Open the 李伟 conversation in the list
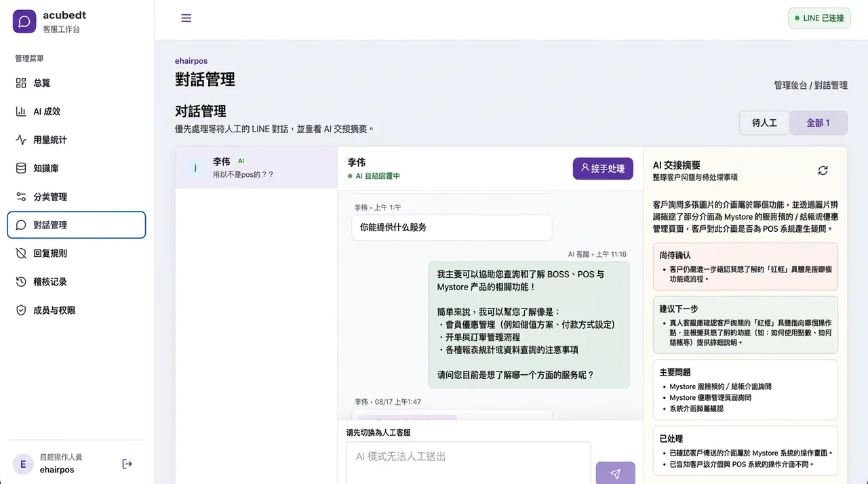The image size is (868, 484). (x=256, y=167)
